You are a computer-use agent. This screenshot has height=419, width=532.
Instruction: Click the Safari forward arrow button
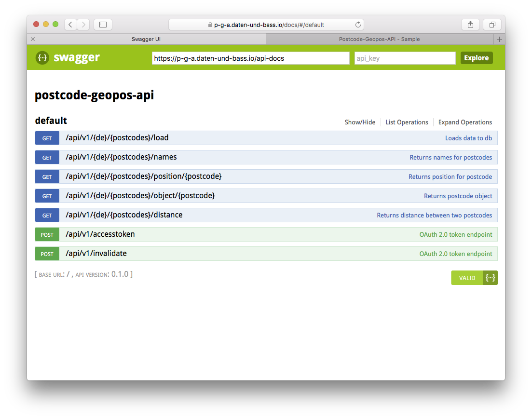(x=83, y=25)
